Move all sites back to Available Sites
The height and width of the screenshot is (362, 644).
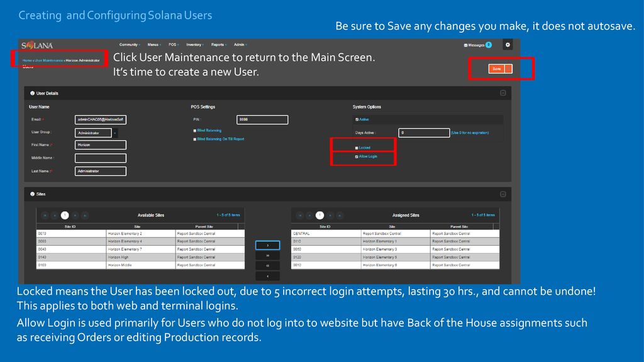coord(267,266)
